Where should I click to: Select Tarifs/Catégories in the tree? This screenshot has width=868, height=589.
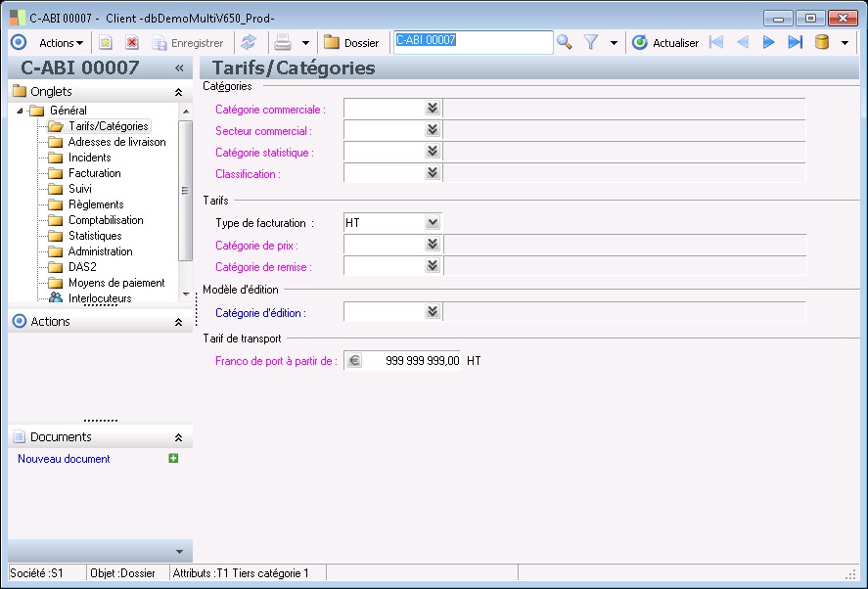(x=109, y=126)
